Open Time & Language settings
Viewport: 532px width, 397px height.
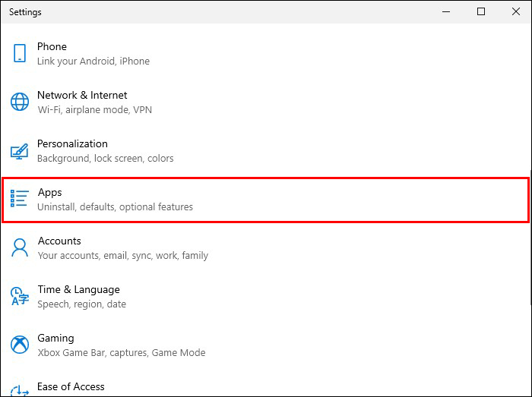(78, 290)
